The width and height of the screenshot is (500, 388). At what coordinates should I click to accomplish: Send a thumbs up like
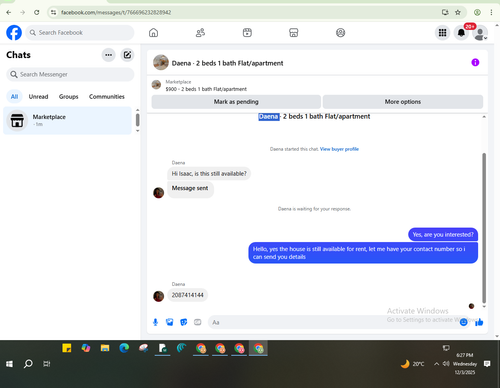coord(479,322)
